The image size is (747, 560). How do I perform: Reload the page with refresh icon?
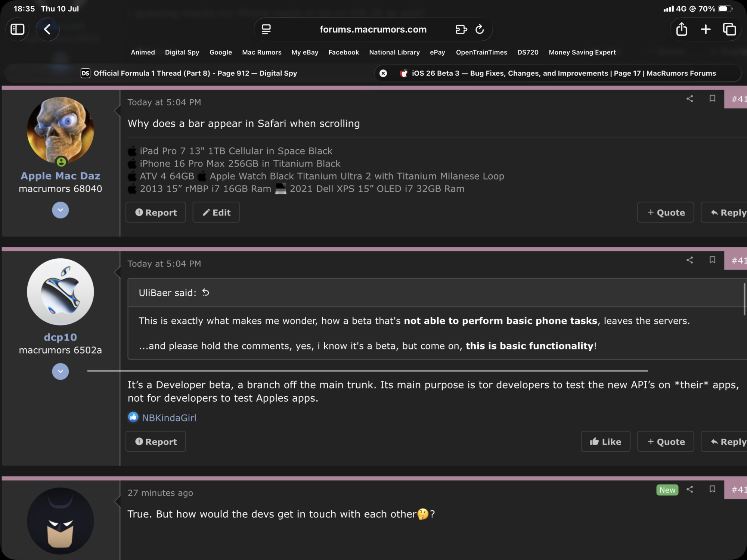point(480,29)
